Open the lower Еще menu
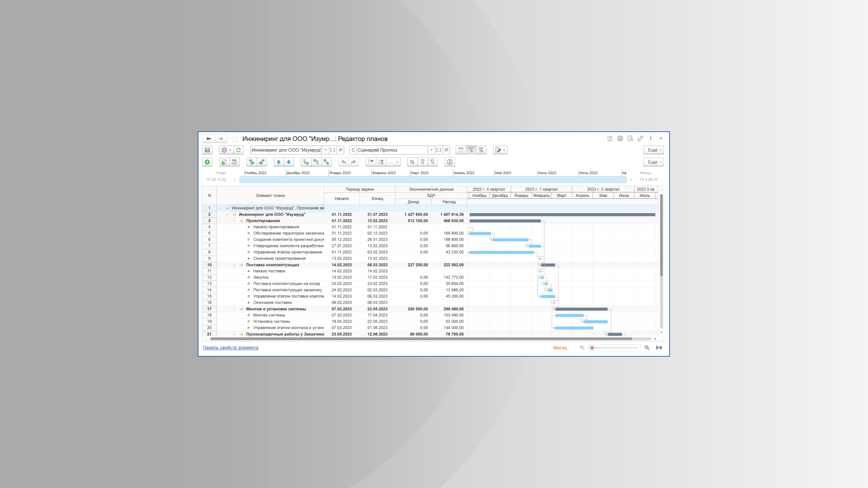Screen dimensions: 868x488 pos(653,162)
